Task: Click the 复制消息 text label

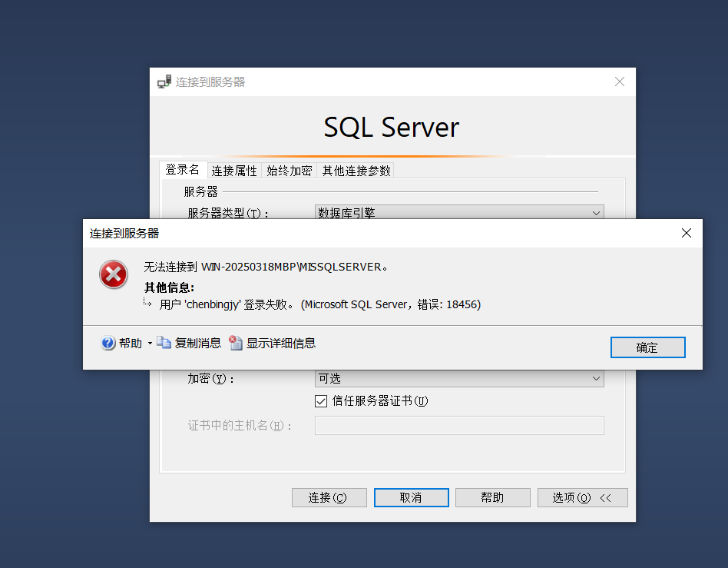Action: pyautogui.click(x=198, y=344)
